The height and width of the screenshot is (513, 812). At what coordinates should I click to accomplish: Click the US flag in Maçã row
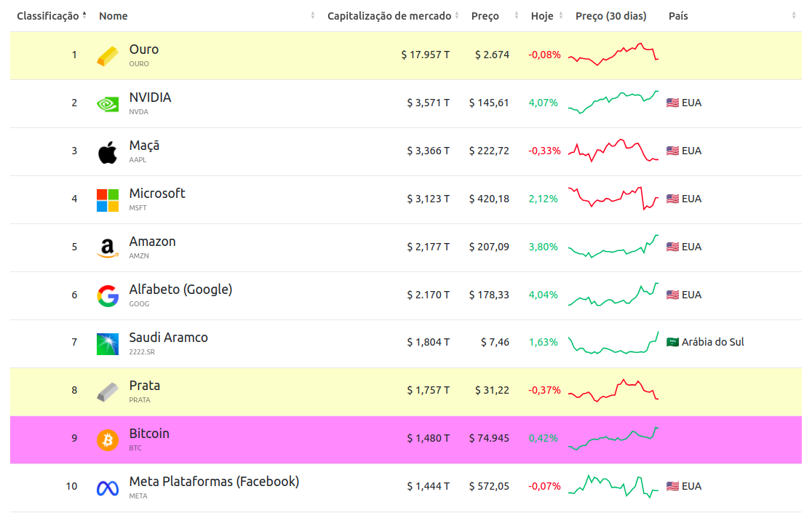coord(673,151)
